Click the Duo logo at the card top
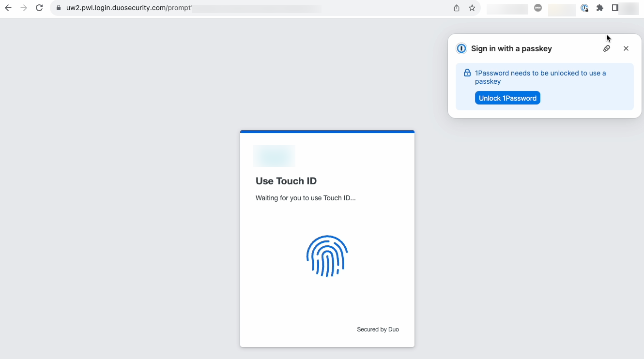The width and height of the screenshot is (644, 359). (x=274, y=156)
